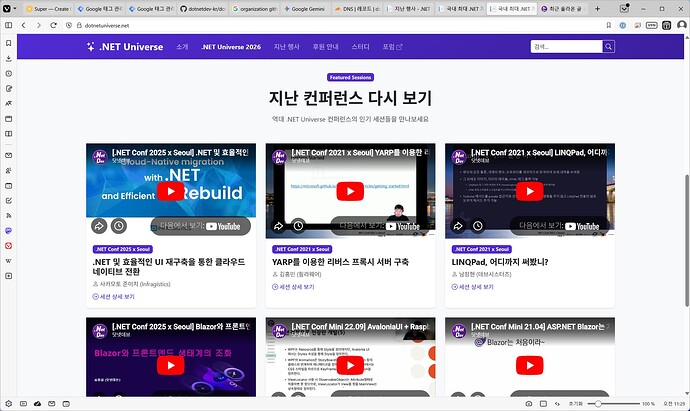Open the .NET Universe 2026 navigation item
Image resolution: width=690 pixels, height=411 pixels.
(x=231, y=47)
